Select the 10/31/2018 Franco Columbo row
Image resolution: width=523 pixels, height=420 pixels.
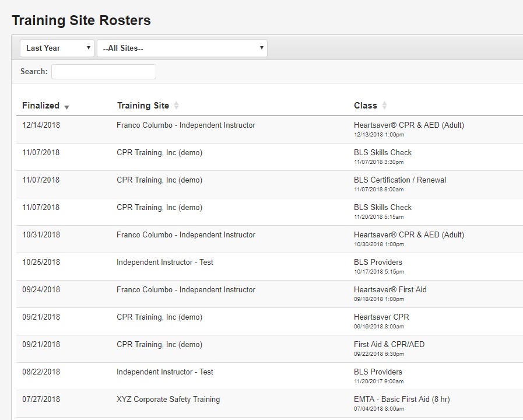pyautogui.click(x=269, y=239)
